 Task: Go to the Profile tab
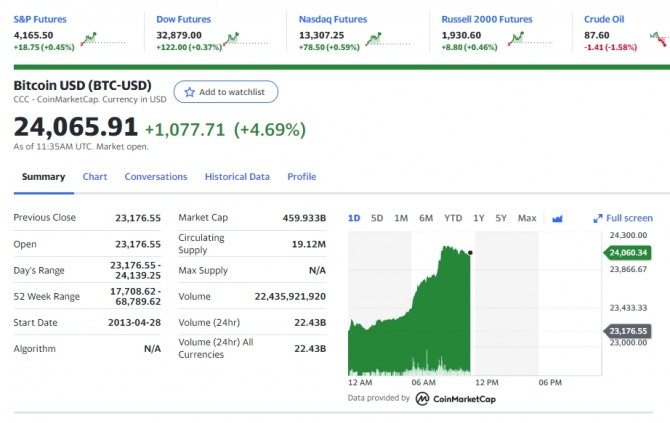click(302, 177)
